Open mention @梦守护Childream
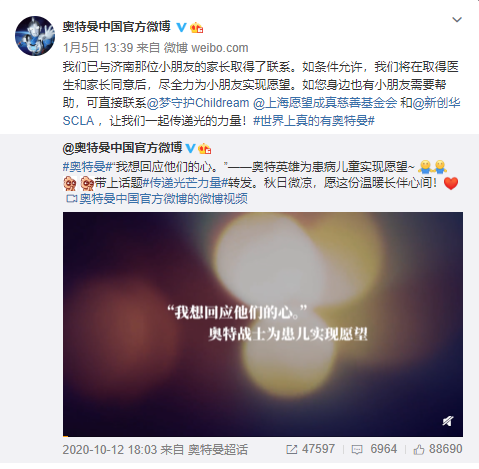Image resolution: width=479 pixels, height=469 pixels. [198, 103]
